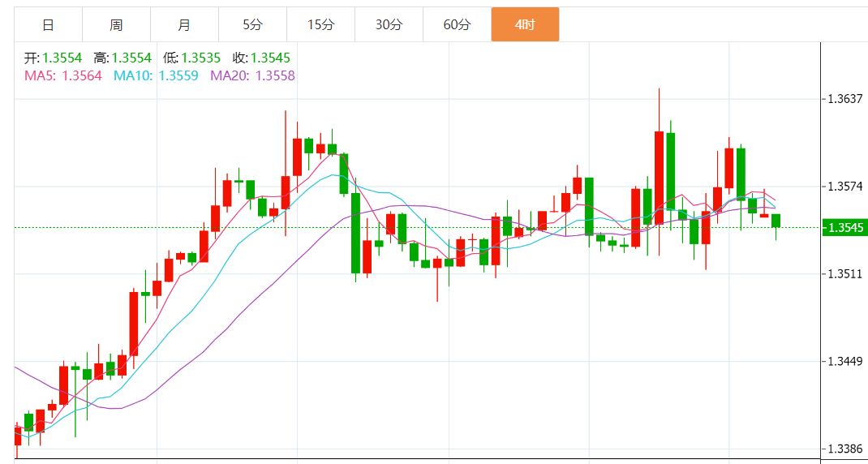Click the 1.3637 price axis label
The height and width of the screenshot is (464, 868).
click(844, 99)
